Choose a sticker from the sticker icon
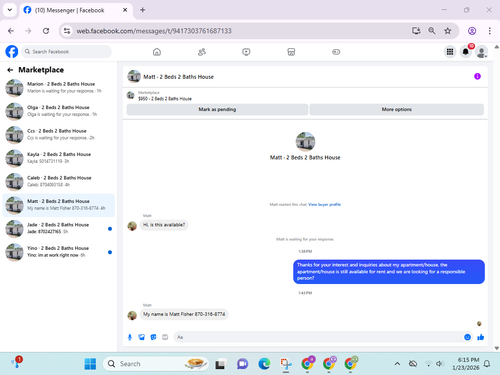The width and height of the screenshot is (500, 375). point(153,337)
